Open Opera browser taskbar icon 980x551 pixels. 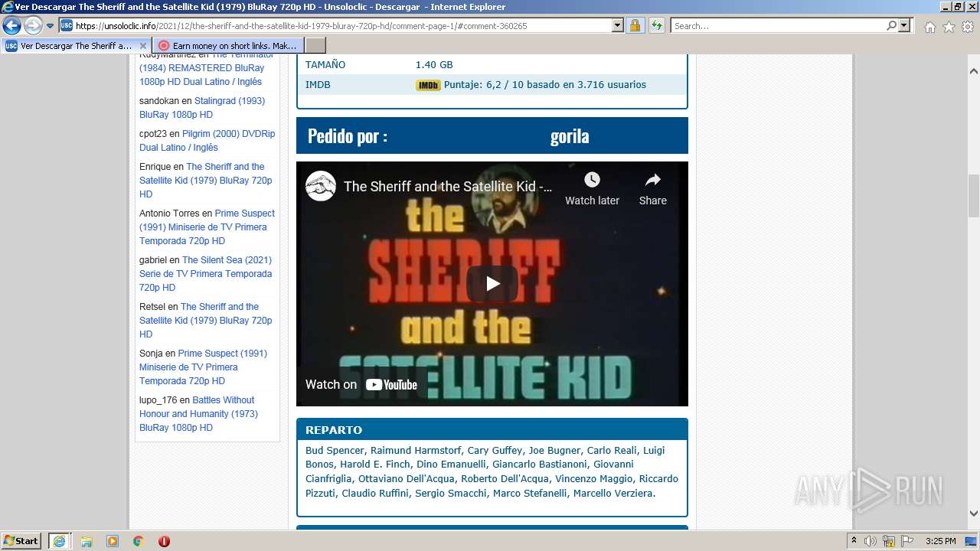[164, 541]
